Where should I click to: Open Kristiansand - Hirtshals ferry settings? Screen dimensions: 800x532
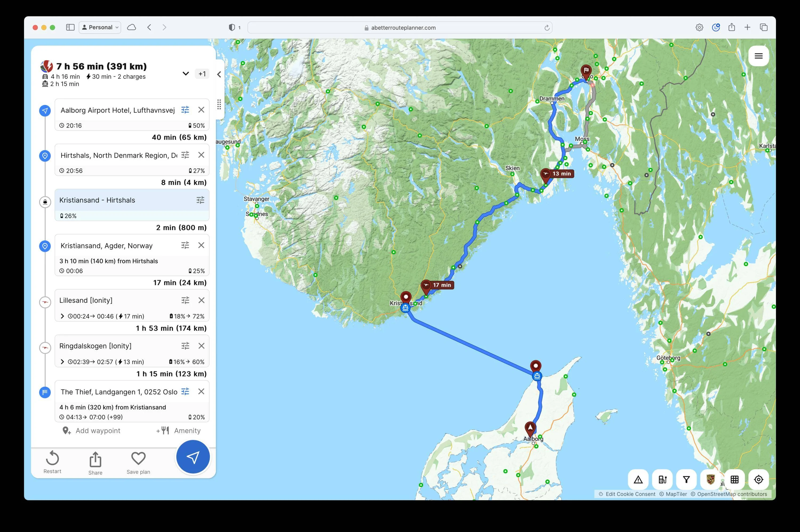pos(200,200)
